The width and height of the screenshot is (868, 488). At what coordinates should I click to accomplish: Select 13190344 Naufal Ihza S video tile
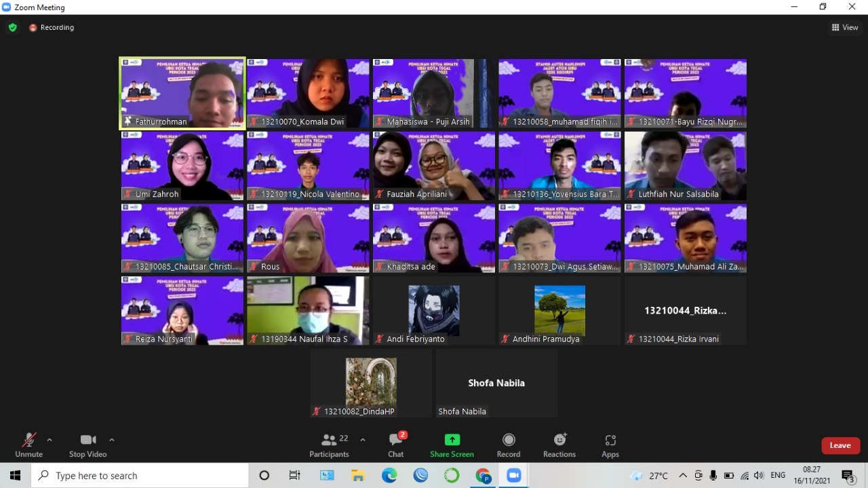coord(308,311)
